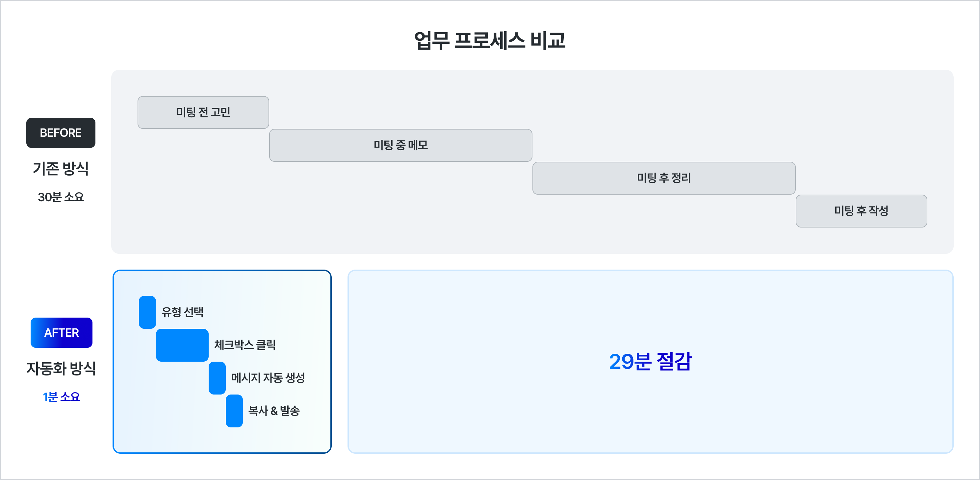Click the 30분 소요 text

point(61,197)
